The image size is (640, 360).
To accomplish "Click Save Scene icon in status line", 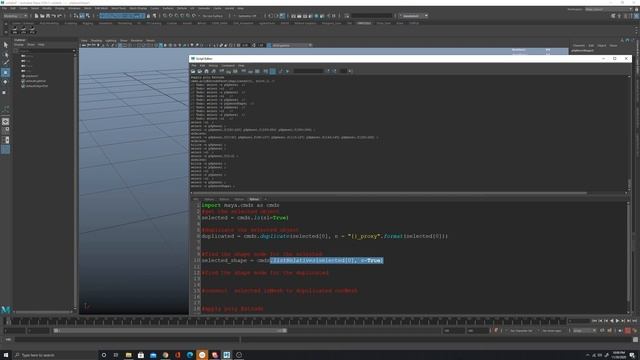I will coord(47,16).
